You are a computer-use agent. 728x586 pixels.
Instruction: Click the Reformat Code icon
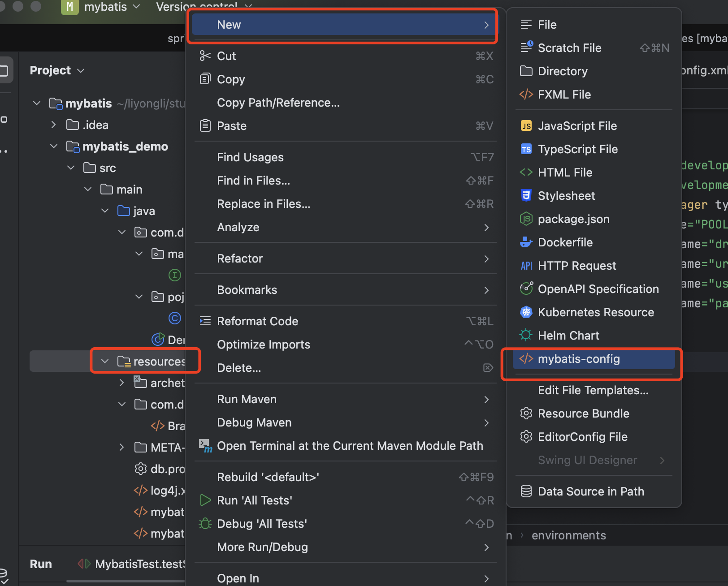(x=205, y=321)
